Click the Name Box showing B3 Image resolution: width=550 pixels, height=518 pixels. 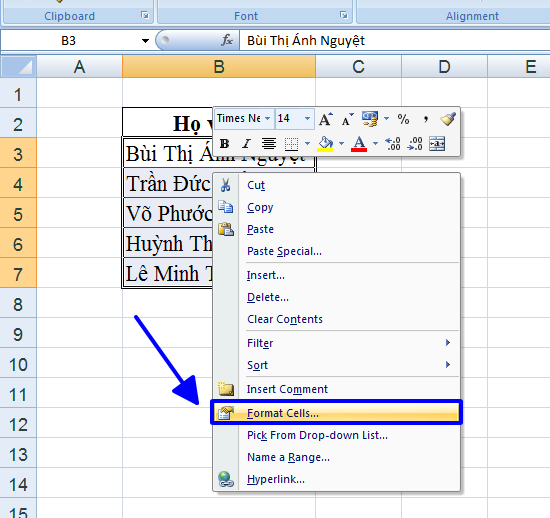click(68, 41)
